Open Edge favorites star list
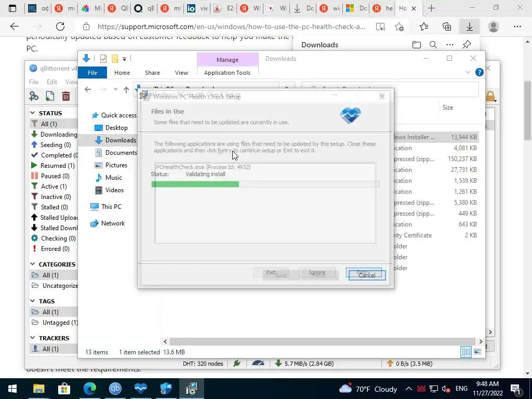Image resolution: width=532 pixels, height=399 pixels. pyautogui.click(x=424, y=26)
